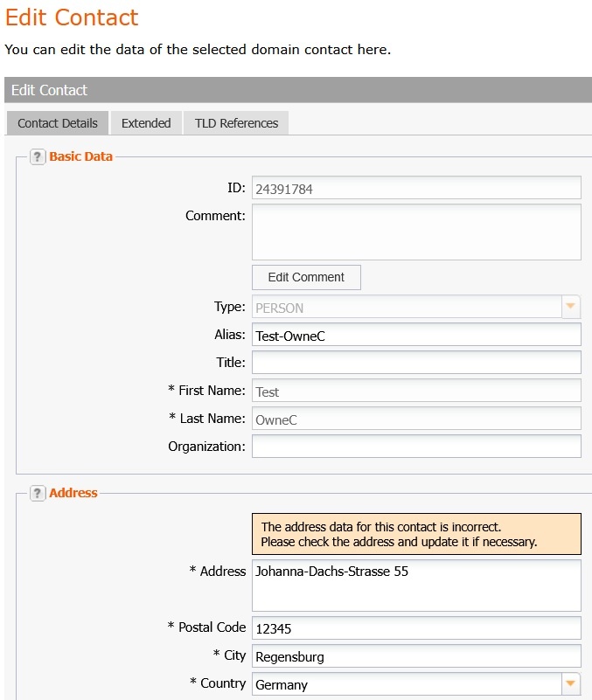The width and height of the screenshot is (592, 700).
Task: Focus the Postal Code field 12345
Action: point(416,627)
